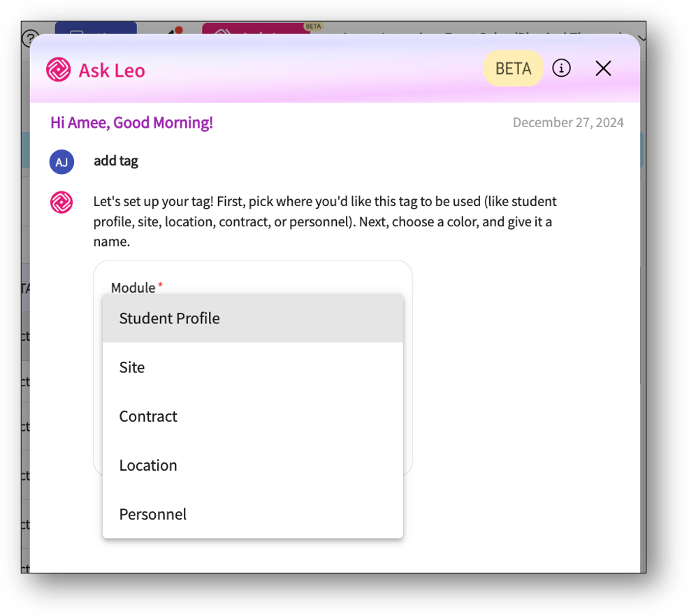Click the Hi Amee, Good Morning greeting
Viewport: 689px width, 616px height.
[131, 123]
